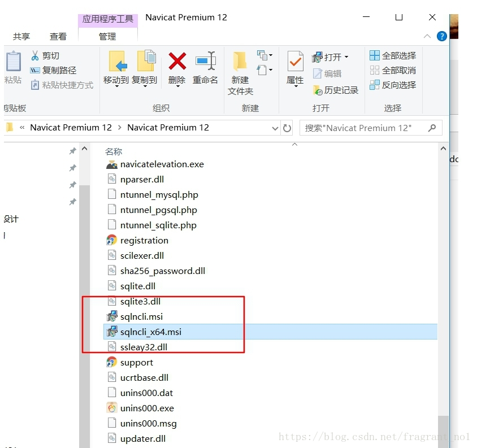Click the refresh button beside address bar

click(287, 128)
